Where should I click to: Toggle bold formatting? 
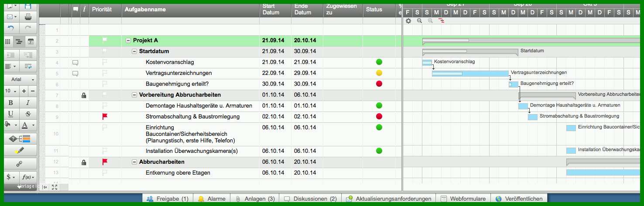click(x=11, y=103)
